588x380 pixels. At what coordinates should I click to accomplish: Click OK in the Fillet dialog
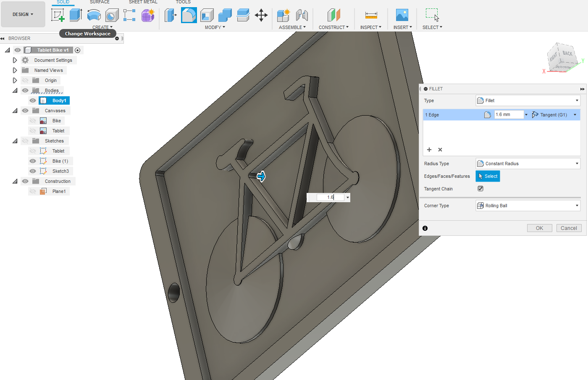[x=539, y=228]
